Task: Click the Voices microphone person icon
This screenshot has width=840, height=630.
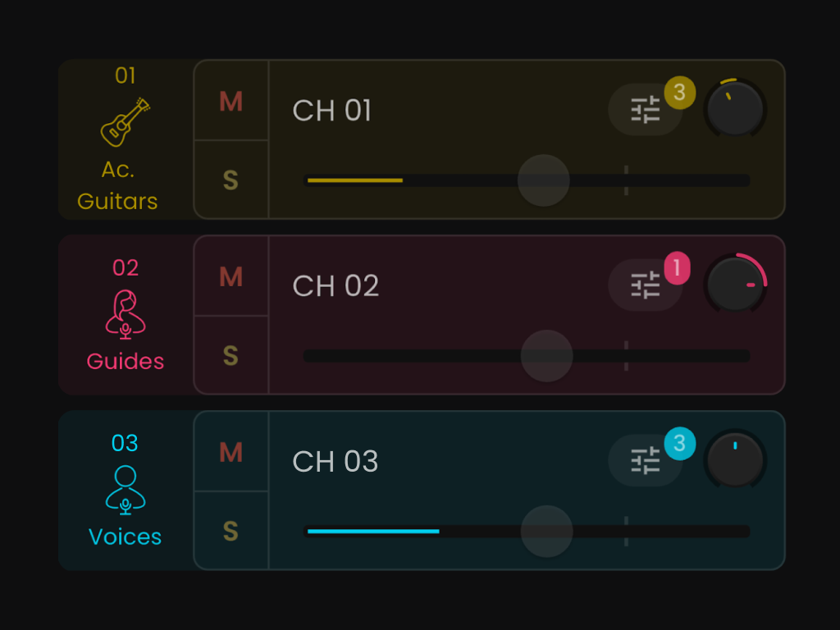Action: [x=126, y=490]
